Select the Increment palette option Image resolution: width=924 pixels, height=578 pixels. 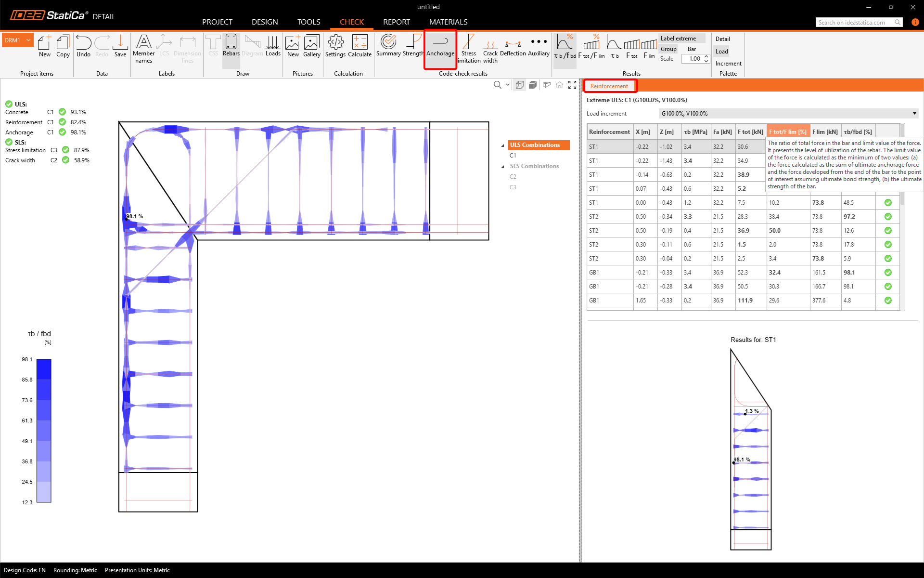click(728, 64)
